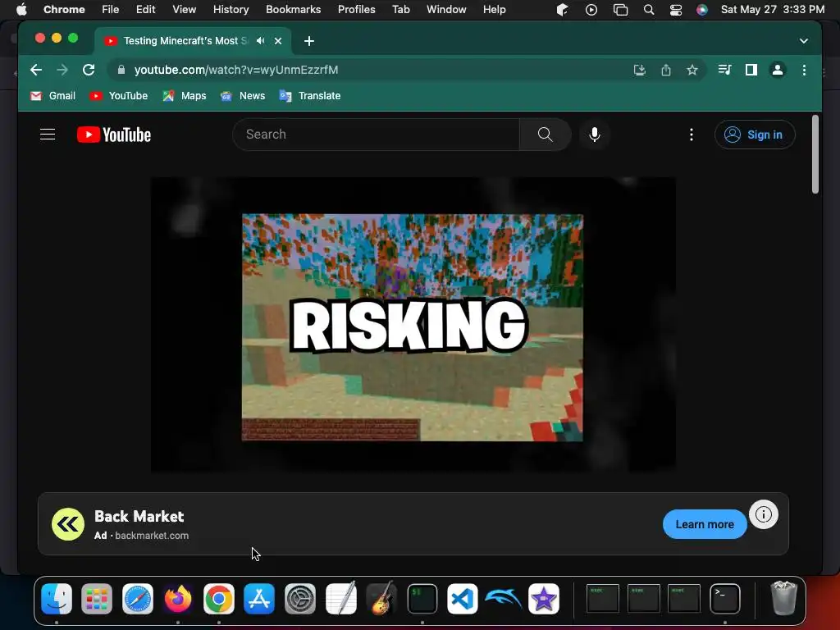840x630 pixels.
Task: Open backmarket.com ad link text
Action: point(152,535)
